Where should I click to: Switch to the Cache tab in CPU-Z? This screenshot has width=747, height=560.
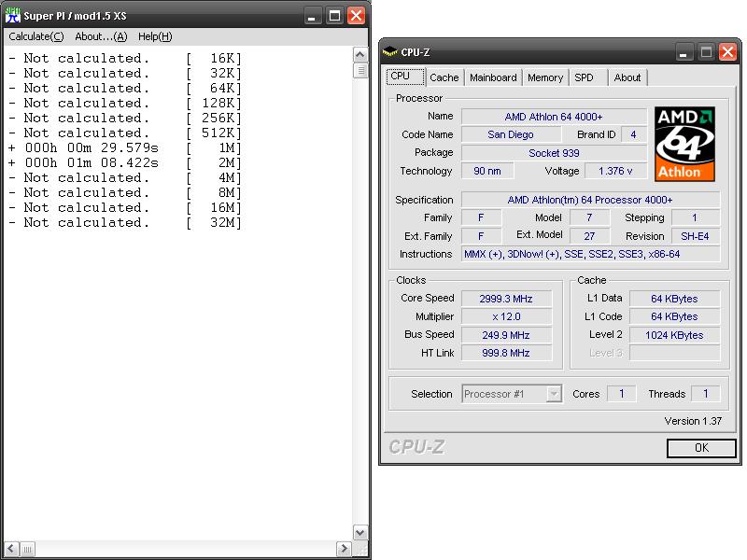444,77
